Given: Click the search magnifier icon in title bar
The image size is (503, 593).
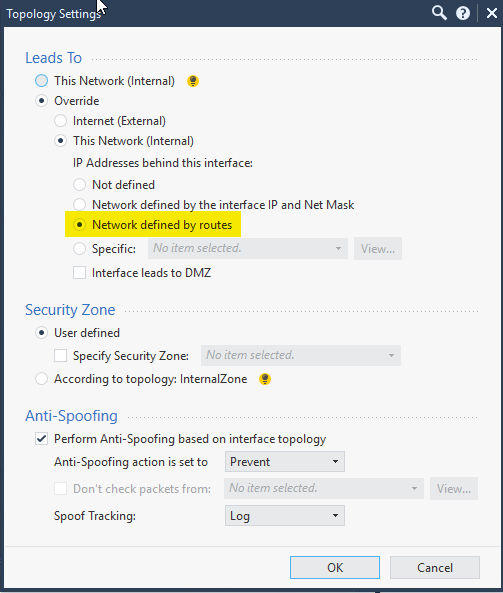Looking at the screenshot, I should (439, 13).
